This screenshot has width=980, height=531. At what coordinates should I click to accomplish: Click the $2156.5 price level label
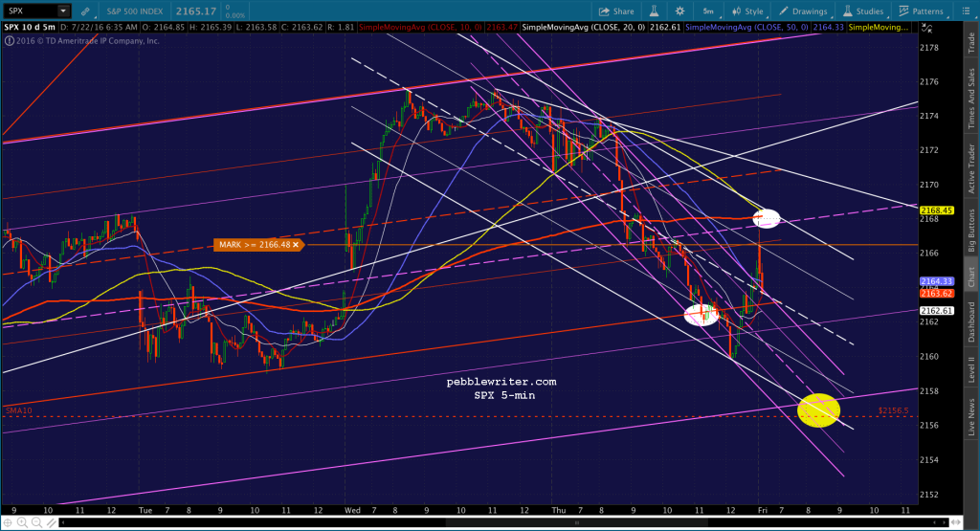click(893, 410)
